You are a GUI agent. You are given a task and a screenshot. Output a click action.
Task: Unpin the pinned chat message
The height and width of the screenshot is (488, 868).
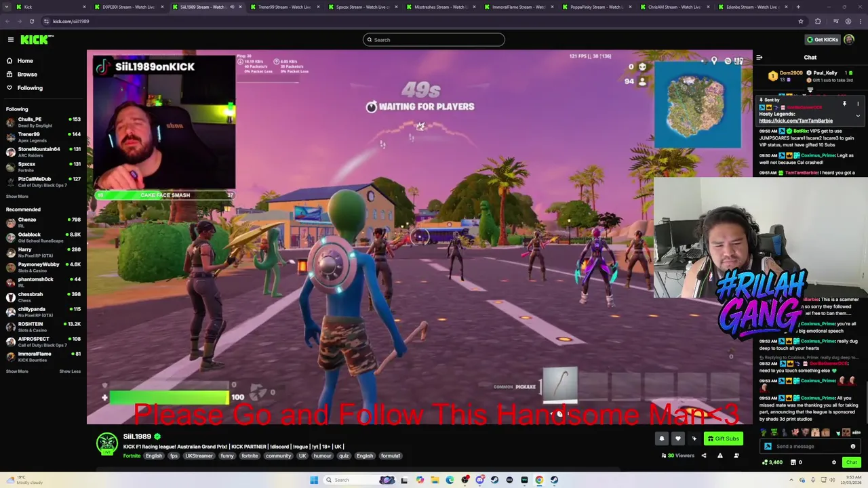click(844, 104)
